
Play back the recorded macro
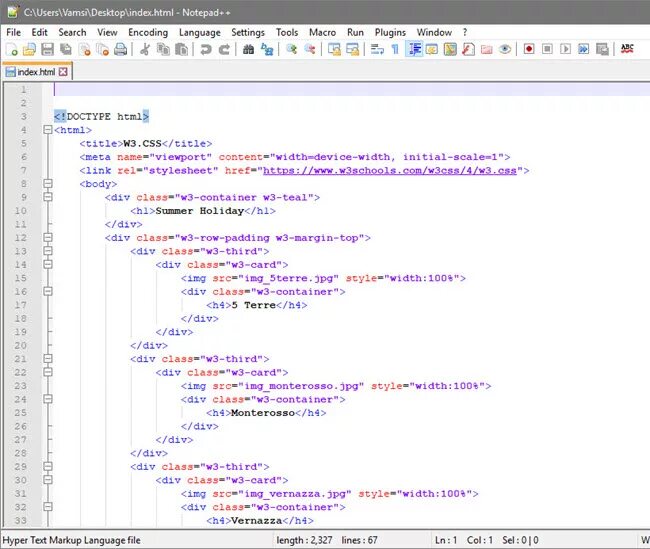pos(565,49)
